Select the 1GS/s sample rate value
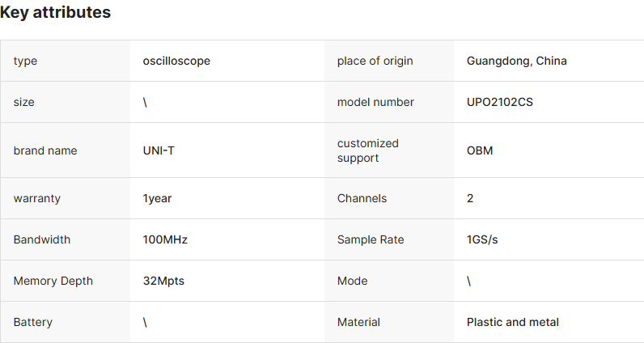Viewport: 644px width, 343px height. point(482,239)
